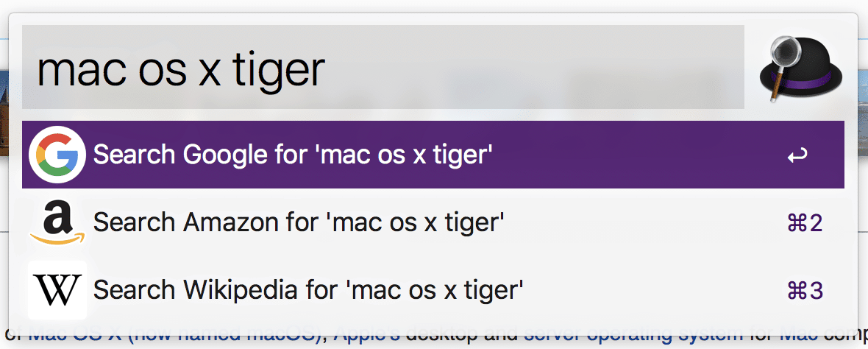Viewport: 868px width, 349px height.
Task: Select the 'Search Google for mac os x tiger' result
Action: (x=433, y=155)
